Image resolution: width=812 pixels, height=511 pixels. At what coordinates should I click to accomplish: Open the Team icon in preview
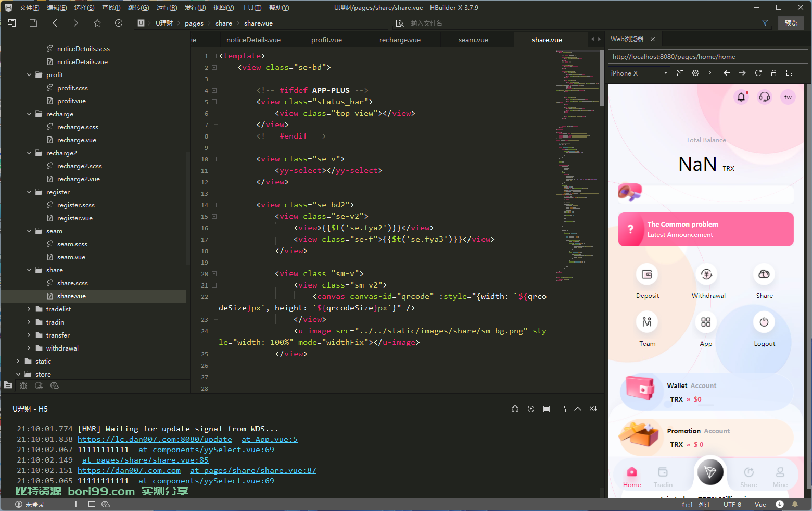(647, 322)
